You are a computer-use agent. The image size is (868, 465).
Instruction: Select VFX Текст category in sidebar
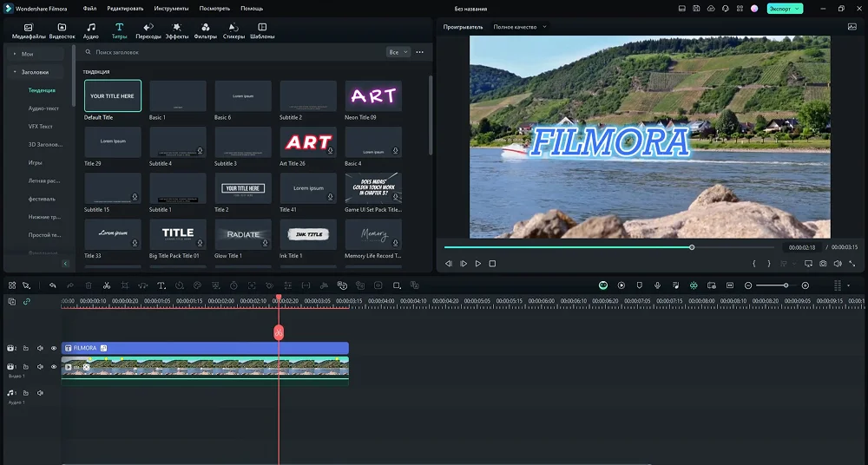[41, 126]
